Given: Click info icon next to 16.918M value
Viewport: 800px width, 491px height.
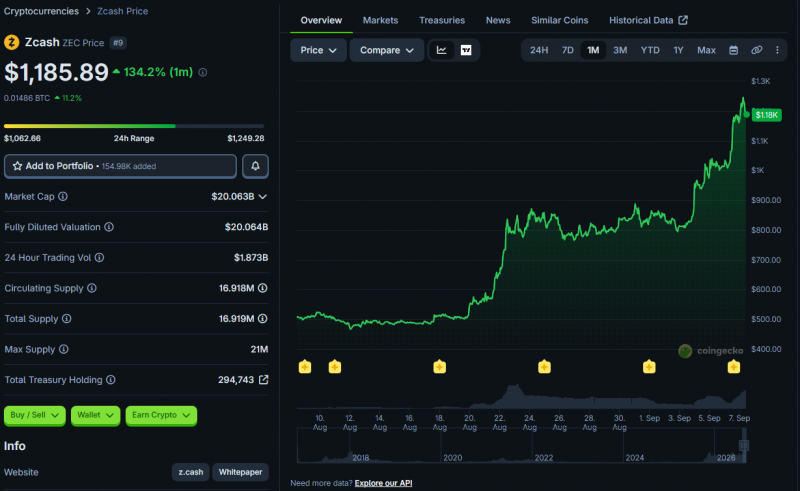Looking at the screenshot, I should (x=263, y=288).
